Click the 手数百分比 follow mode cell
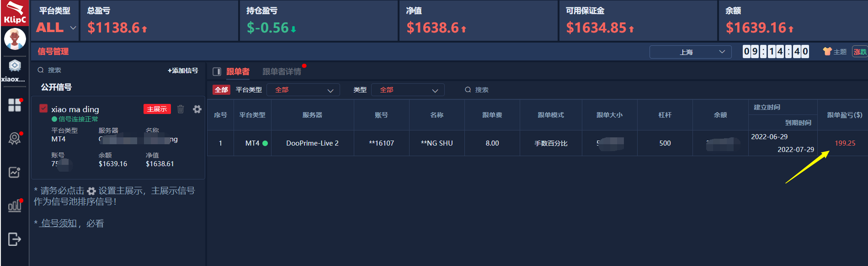Image resolution: width=868 pixels, height=266 pixels. pos(551,143)
